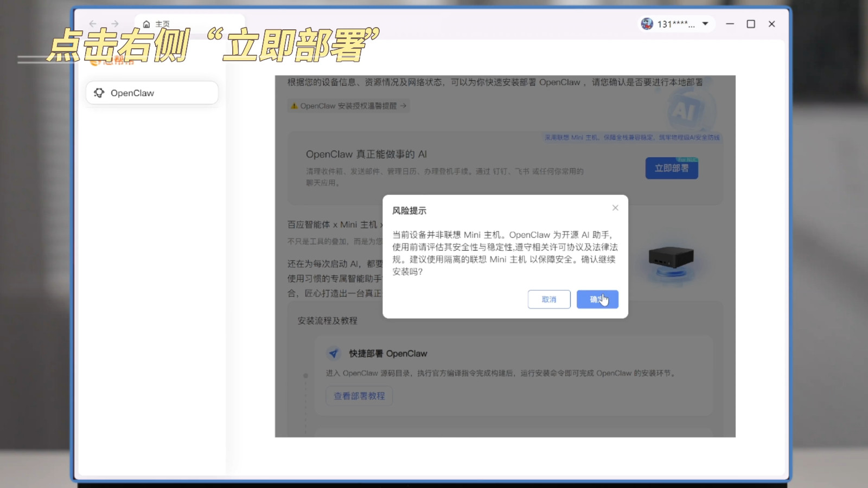Click the user avatar icon
868x488 pixels.
[x=647, y=24]
